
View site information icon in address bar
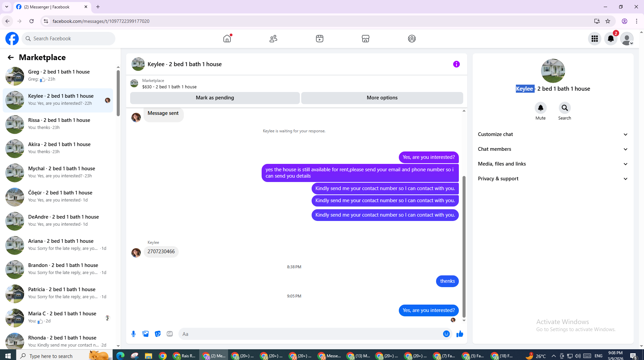click(x=46, y=21)
